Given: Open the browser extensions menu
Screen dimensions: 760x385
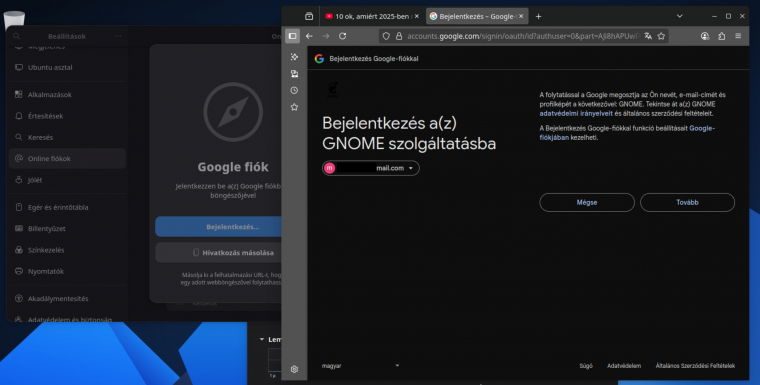Looking at the screenshot, I should (x=721, y=36).
